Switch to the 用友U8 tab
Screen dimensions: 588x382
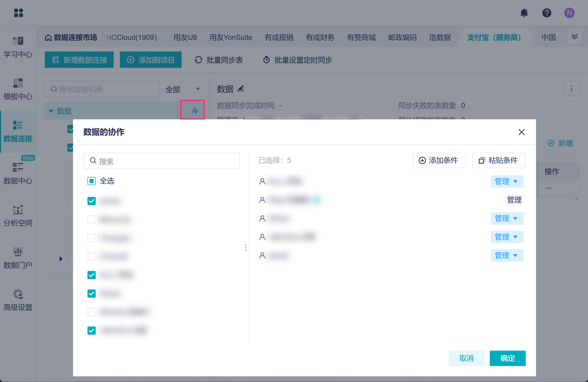click(x=185, y=38)
